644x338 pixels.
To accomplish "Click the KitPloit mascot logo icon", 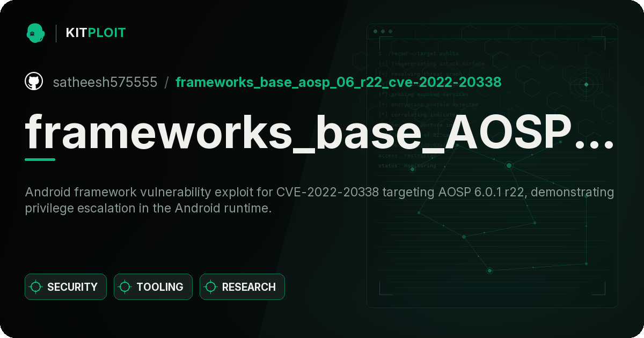I will coord(35,33).
